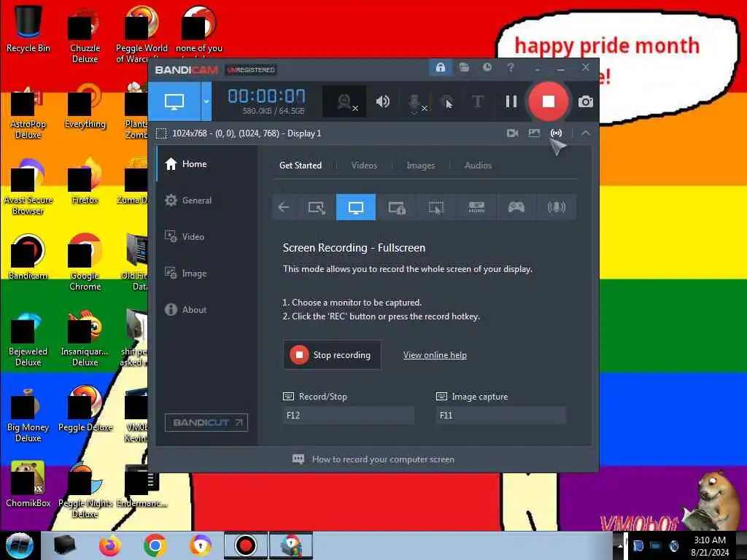Click the big red stop recording button
The image size is (747, 560).
(549, 101)
